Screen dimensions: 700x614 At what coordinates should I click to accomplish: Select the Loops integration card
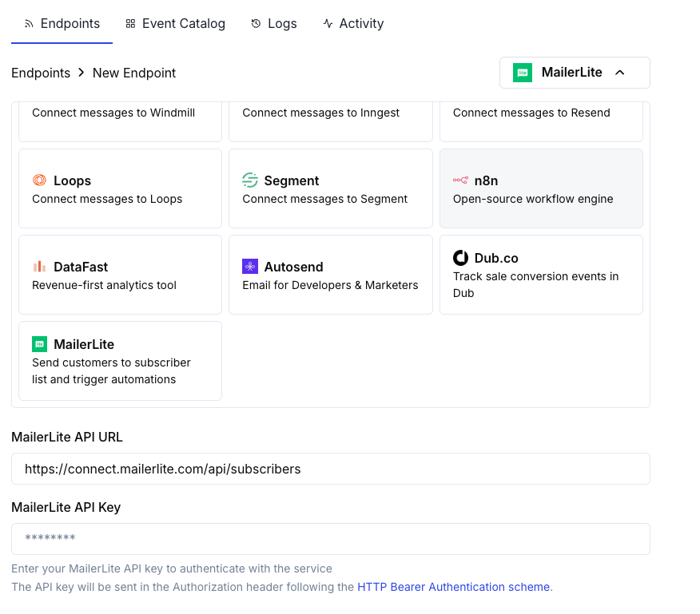[120, 188]
